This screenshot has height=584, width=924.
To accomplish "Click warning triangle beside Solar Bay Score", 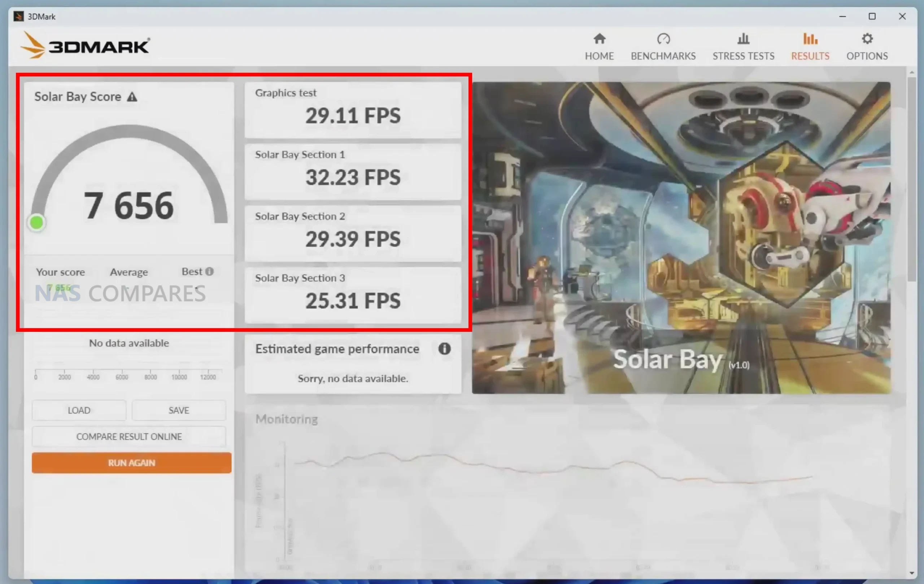I will click(132, 97).
